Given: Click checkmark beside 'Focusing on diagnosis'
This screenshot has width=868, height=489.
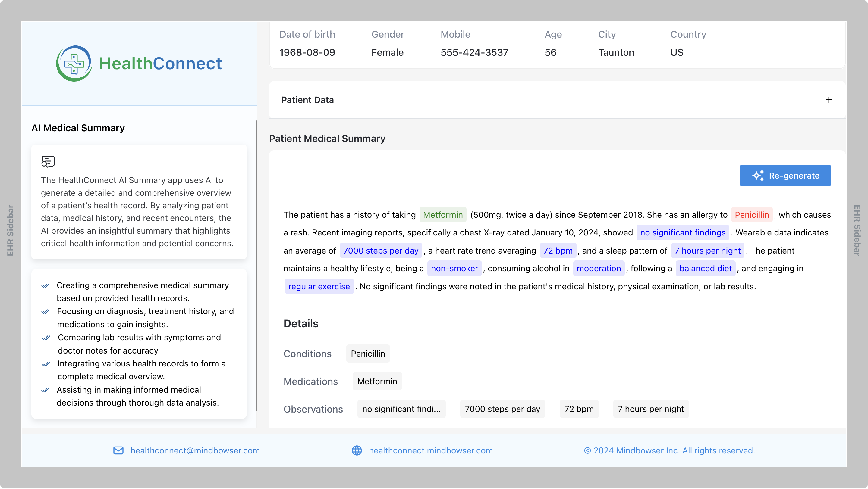Looking at the screenshot, I should click(x=46, y=312).
